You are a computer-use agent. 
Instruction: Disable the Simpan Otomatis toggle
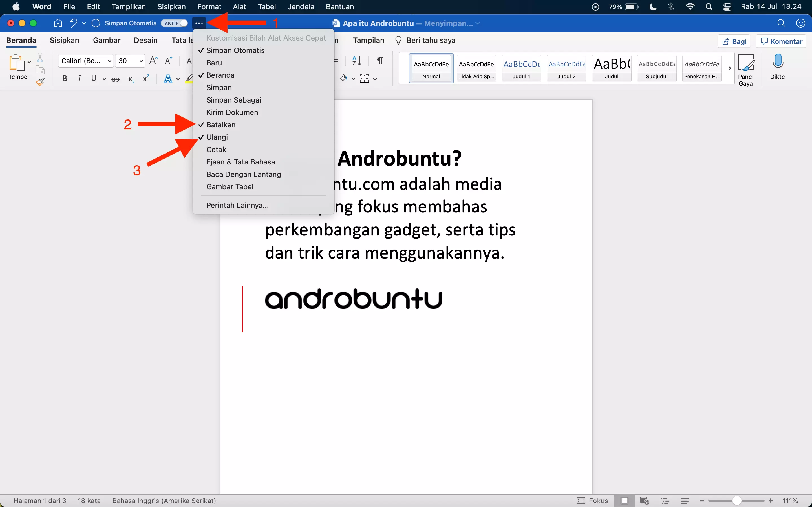174,23
